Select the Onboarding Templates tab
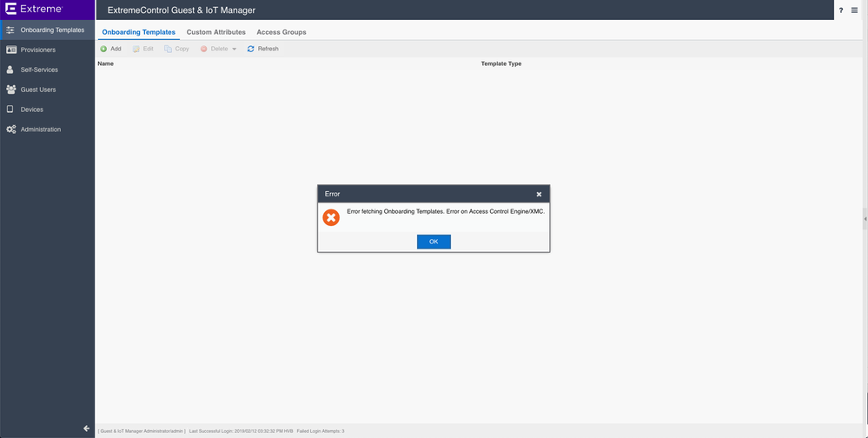Screen dimensions: 868x438 point(138,32)
